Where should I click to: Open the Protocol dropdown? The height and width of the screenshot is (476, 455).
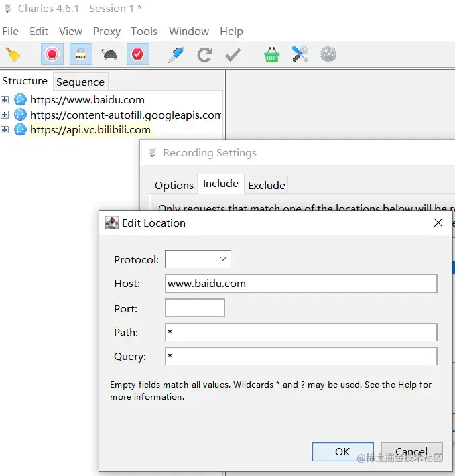pyautogui.click(x=198, y=259)
